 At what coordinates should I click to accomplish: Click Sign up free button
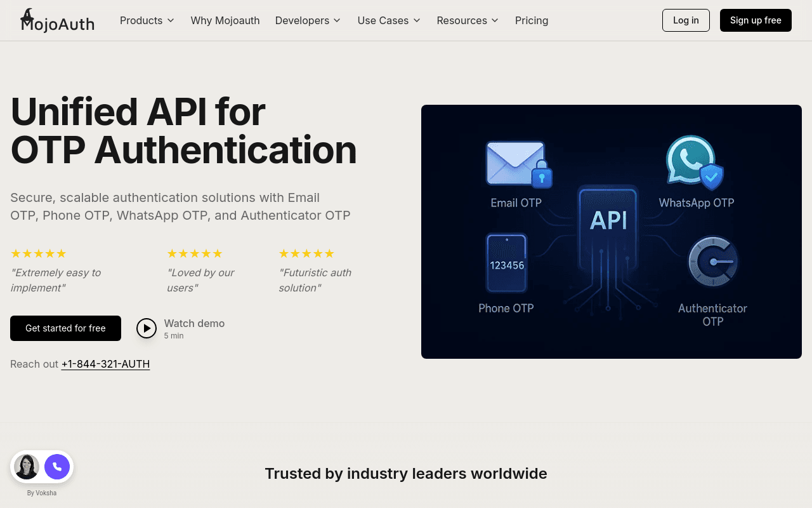[x=756, y=20]
